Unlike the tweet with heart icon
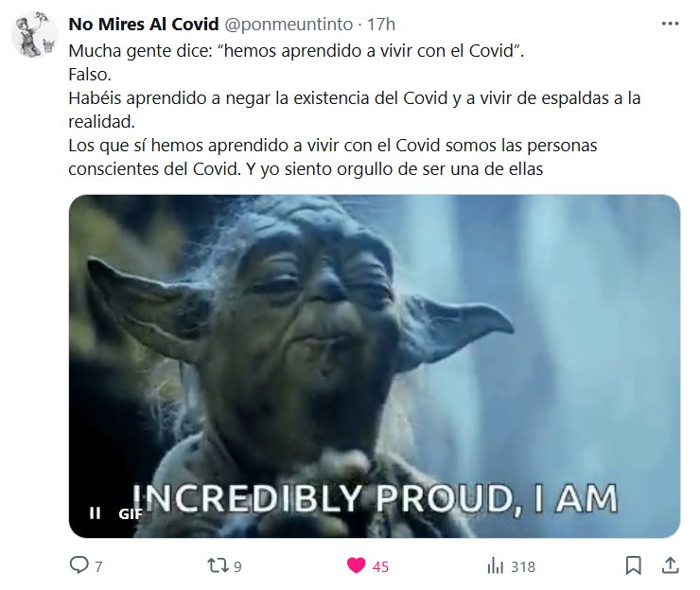This screenshot has width=700, height=590. click(356, 566)
